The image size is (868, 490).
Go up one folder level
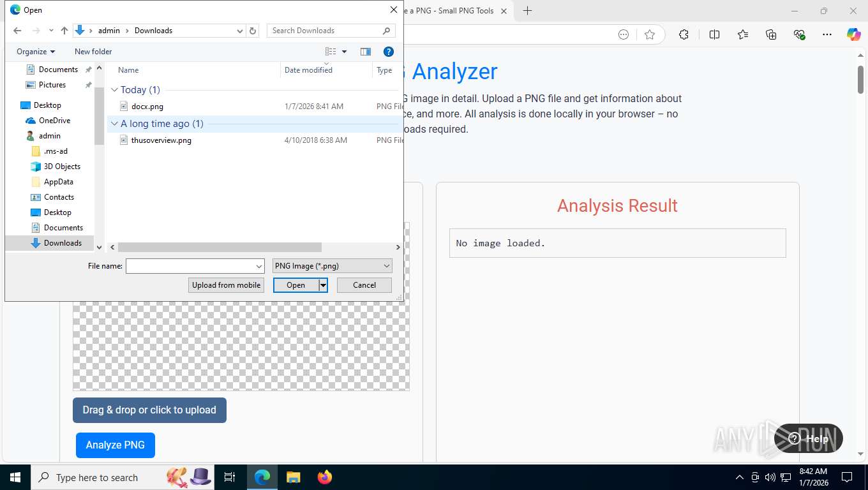tap(64, 31)
